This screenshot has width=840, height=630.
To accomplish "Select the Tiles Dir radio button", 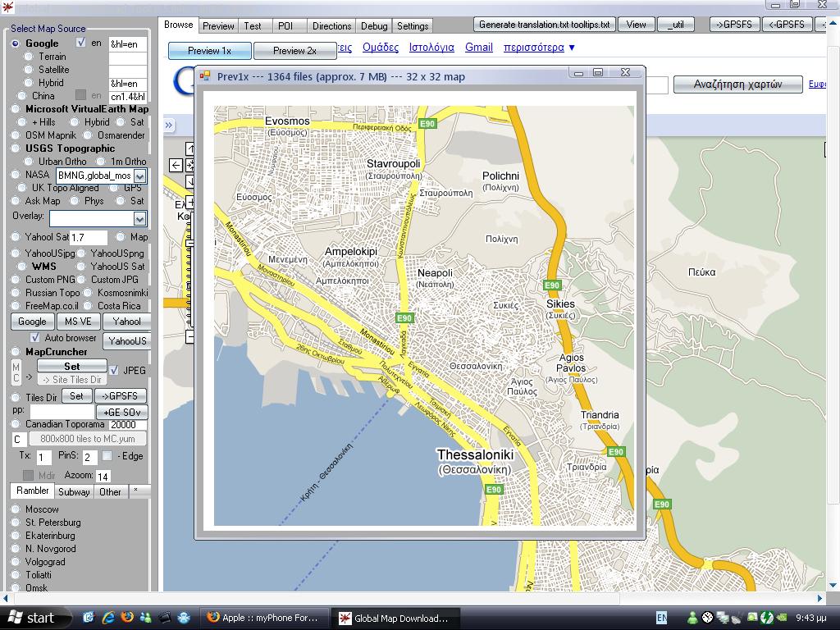I will point(16,398).
